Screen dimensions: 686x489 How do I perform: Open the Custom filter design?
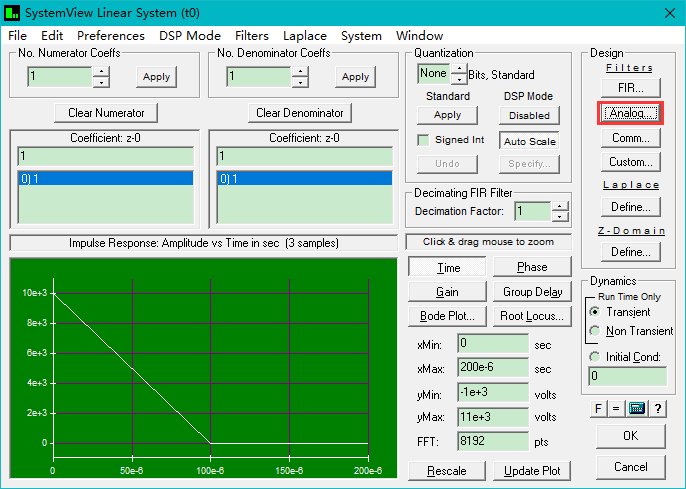tap(630, 162)
